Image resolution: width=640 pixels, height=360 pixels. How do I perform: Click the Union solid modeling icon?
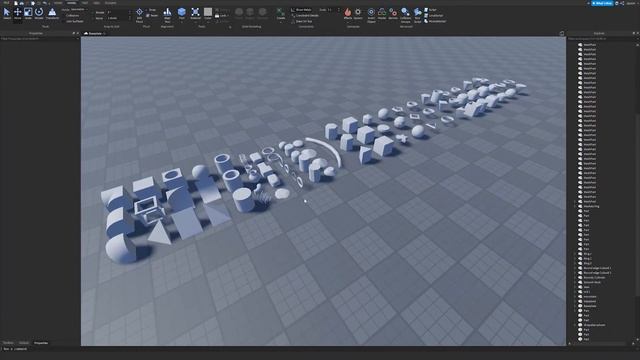239,13
